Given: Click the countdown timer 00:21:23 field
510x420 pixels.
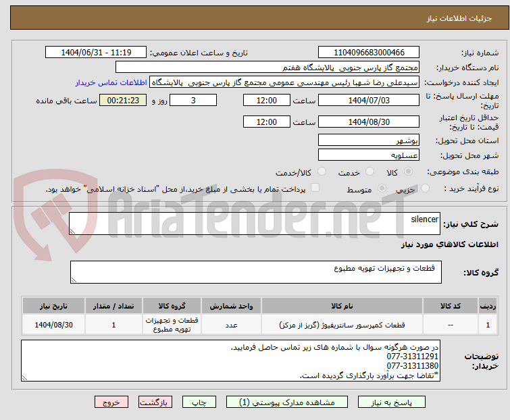Looking at the screenshot, I should 123,100.
